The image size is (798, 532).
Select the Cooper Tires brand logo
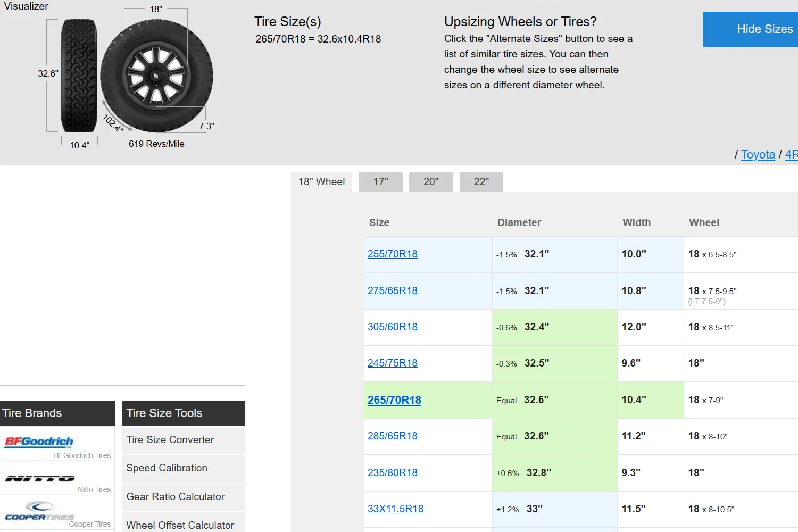coord(39,511)
